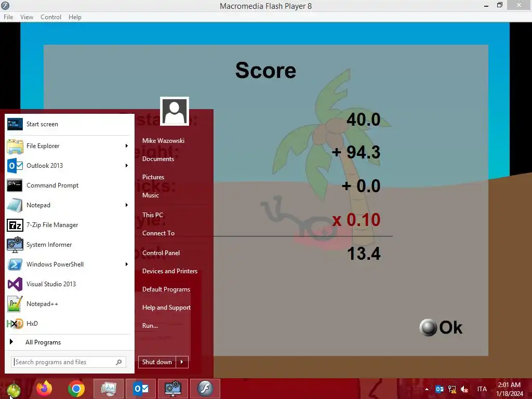This screenshot has width=532, height=399.
Task: Expand Windows PowerShell submenu arrow
Action: (127, 264)
